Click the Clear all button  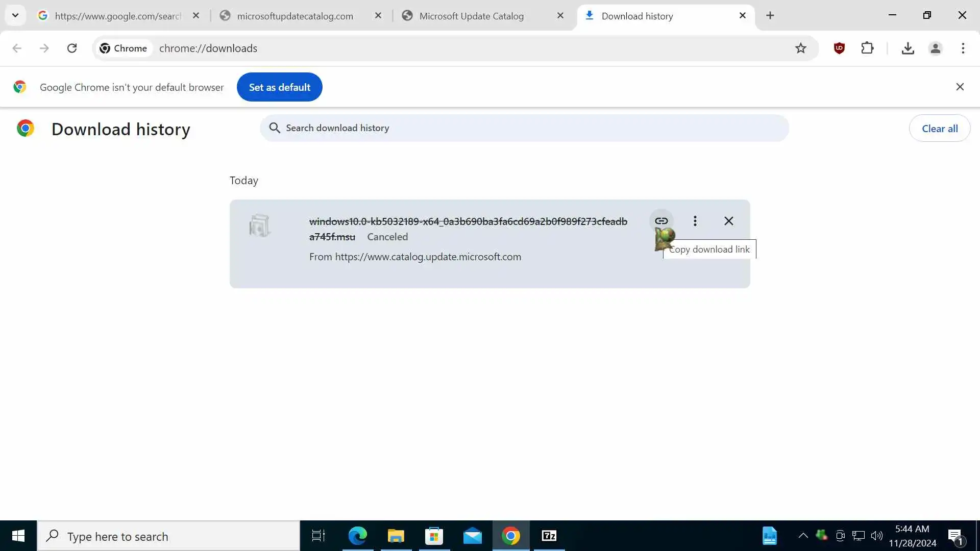(939, 129)
